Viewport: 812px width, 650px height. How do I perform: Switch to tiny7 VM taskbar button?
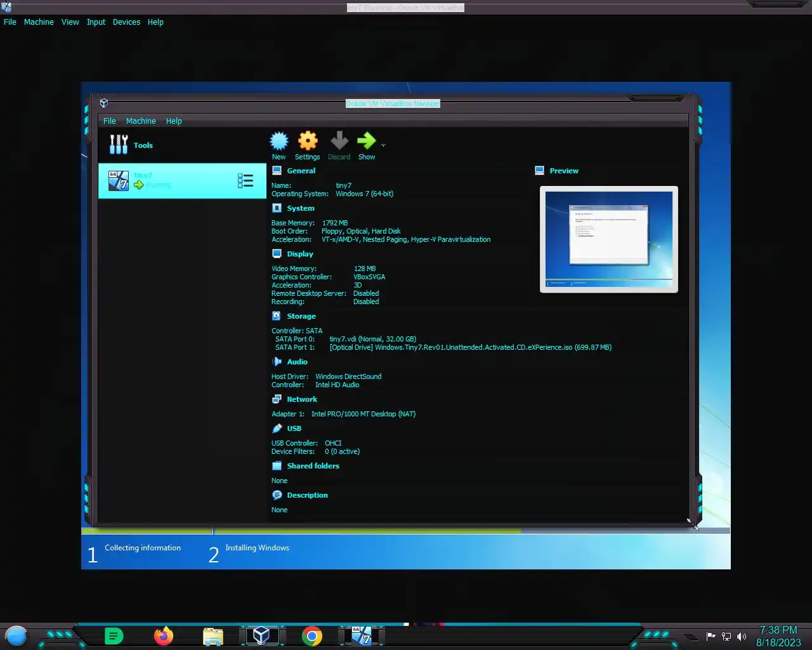click(x=362, y=635)
